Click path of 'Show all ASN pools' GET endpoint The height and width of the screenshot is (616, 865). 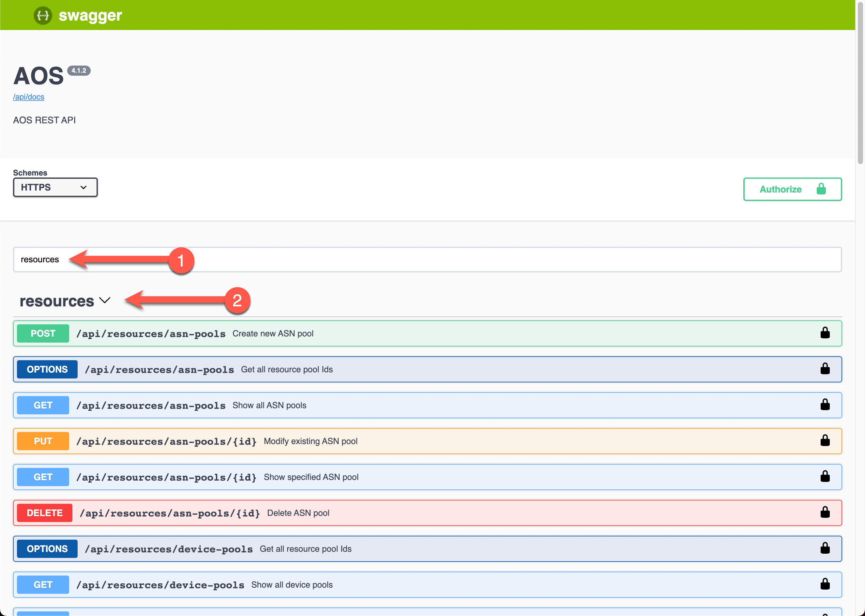pyautogui.click(x=151, y=406)
